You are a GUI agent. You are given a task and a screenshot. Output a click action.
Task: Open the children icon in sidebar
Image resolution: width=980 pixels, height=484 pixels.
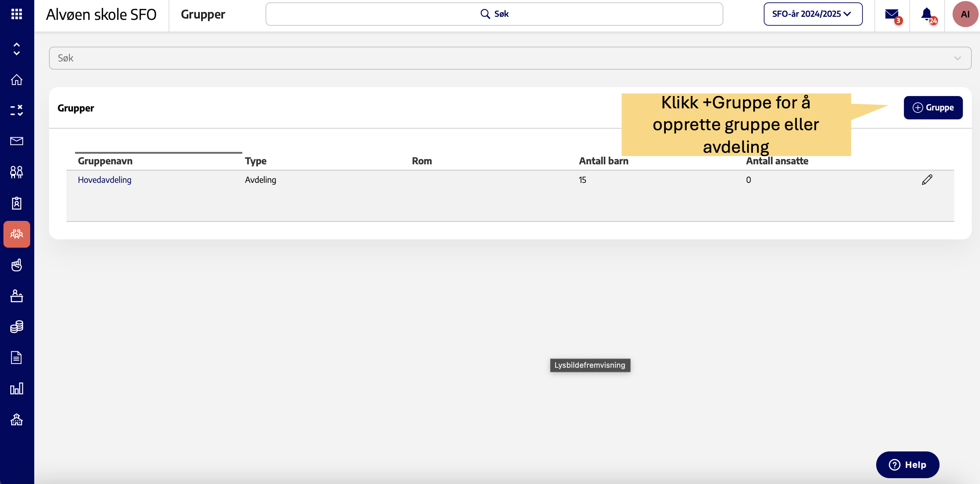click(x=16, y=172)
